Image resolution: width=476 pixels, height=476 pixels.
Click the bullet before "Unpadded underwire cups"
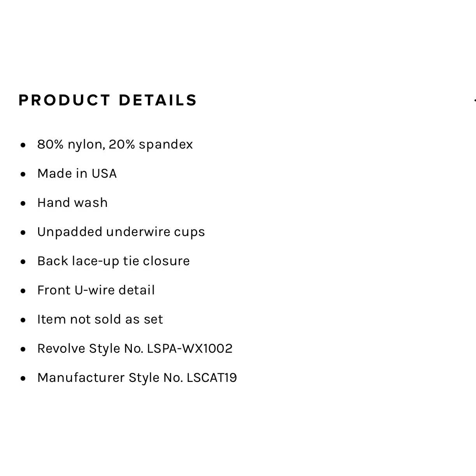click(x=23, y=233)
